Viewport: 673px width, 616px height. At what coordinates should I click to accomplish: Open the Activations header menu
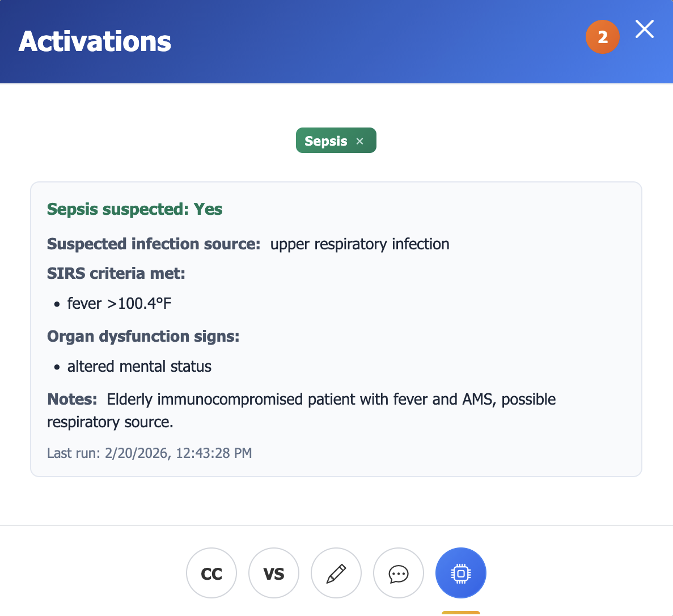pyautogui.click(x=94, y=41)
